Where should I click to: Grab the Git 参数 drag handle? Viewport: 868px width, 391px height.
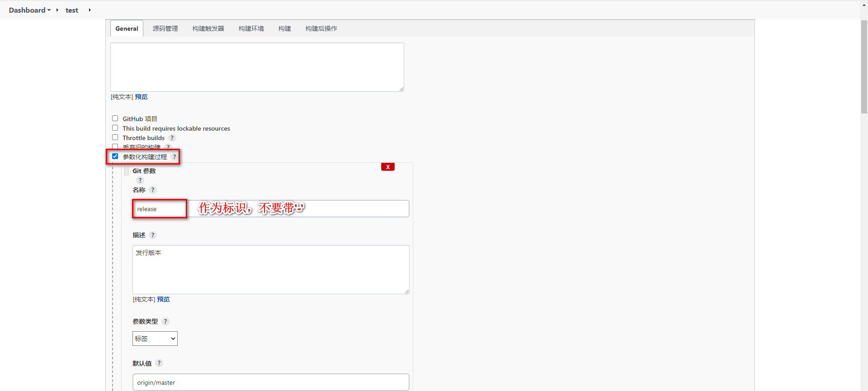(127, 171)
